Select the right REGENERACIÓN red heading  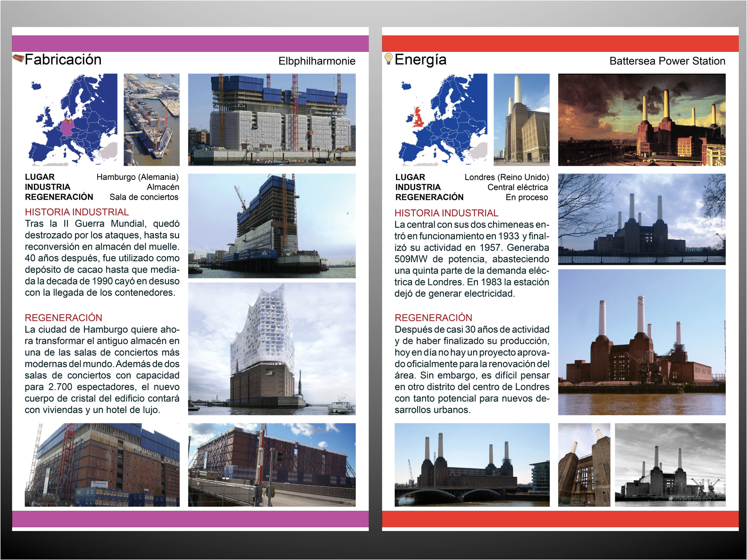coord(433,318)
